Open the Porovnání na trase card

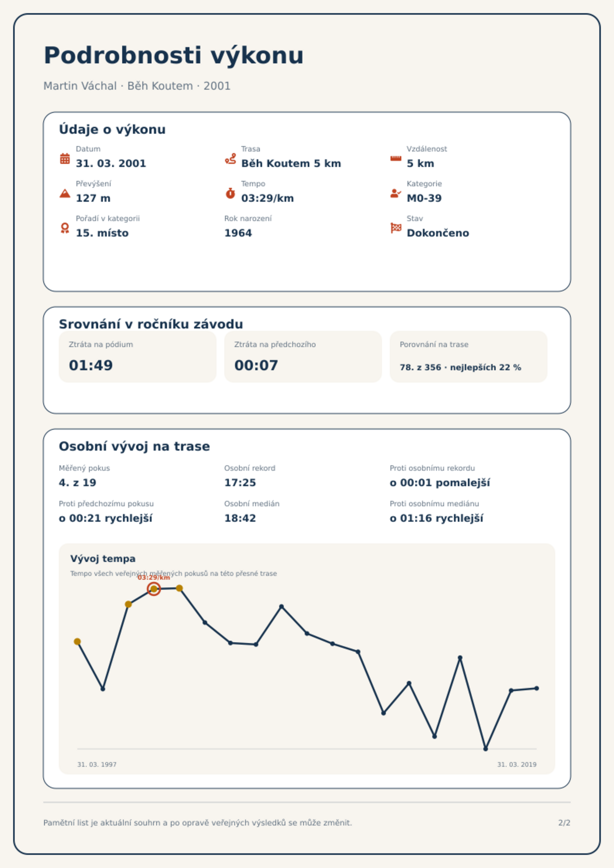pos(468,357)
